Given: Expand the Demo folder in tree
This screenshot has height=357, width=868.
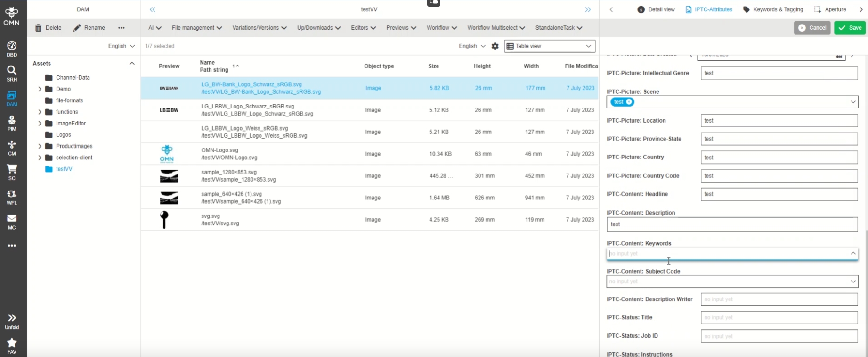Looking at the screenshot, I should [40, 89].
